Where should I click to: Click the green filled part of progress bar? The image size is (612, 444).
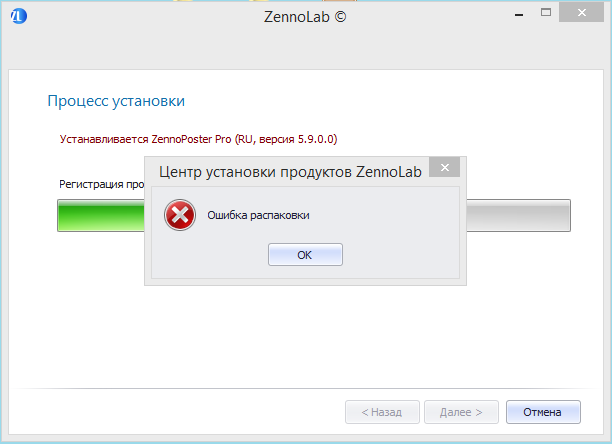tap(101, 215)
